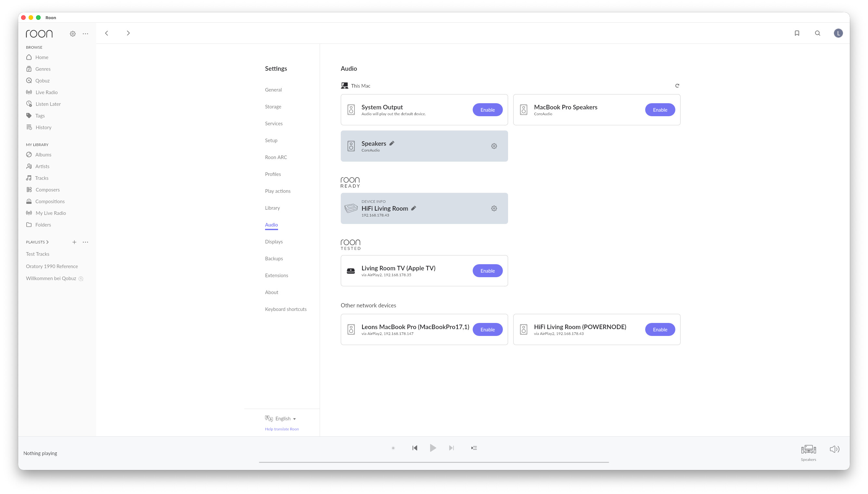Click the playback progress bar
This screenshot has height=494, width=868.
click(433, 462)
